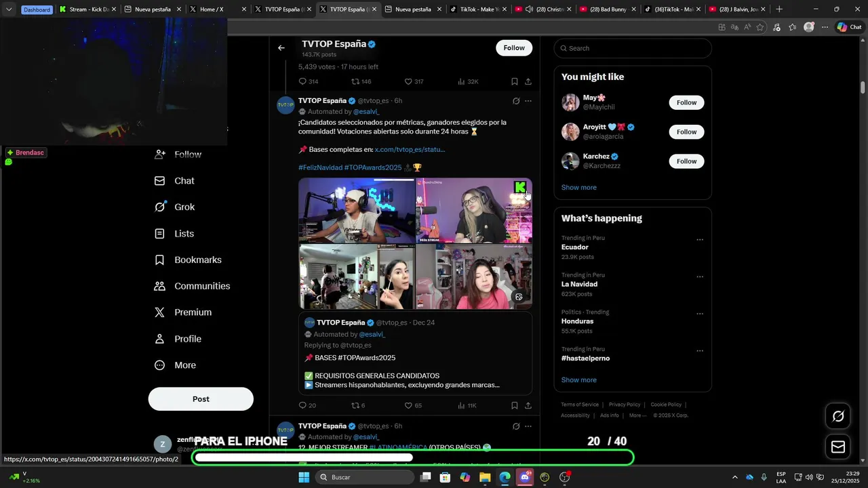Open the #TOPAwards2025 hashtag
This screenshot has width=868, height=488.
[x=373, y=167]
